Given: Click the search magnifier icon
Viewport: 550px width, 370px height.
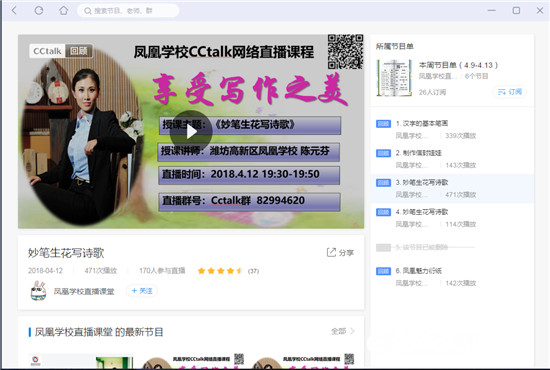Looking at the screenshot, I should [88, 11].
